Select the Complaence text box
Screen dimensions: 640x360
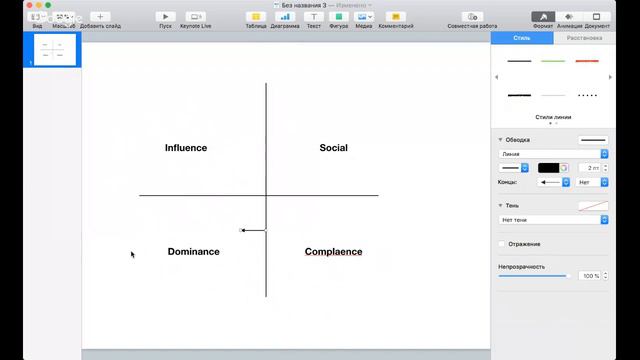pos(333,251)
